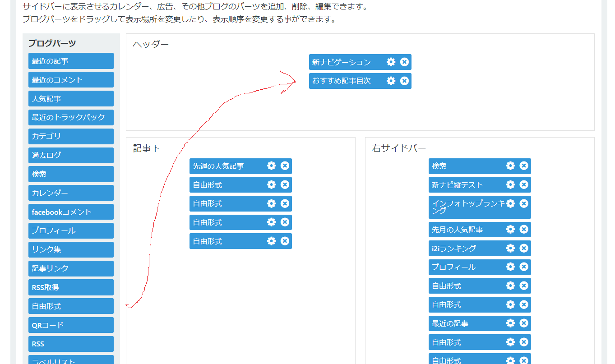Select 最近の記事 in ブログパーツ list
The height and width of the screenshot is (364, 615).
(x=71, y=61)
